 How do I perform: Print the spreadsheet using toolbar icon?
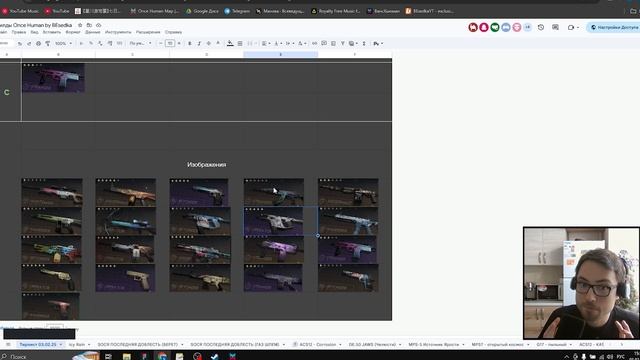[38, 43]
